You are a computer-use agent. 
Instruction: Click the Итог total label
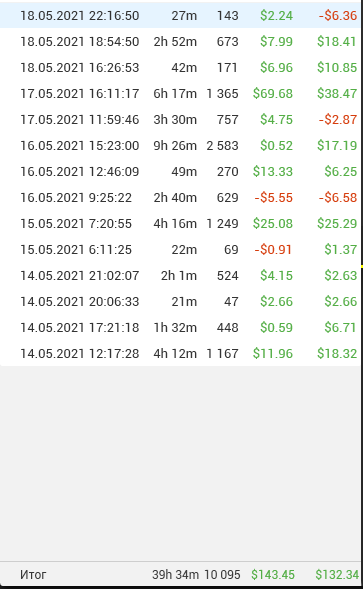click(x=33, y=574)
